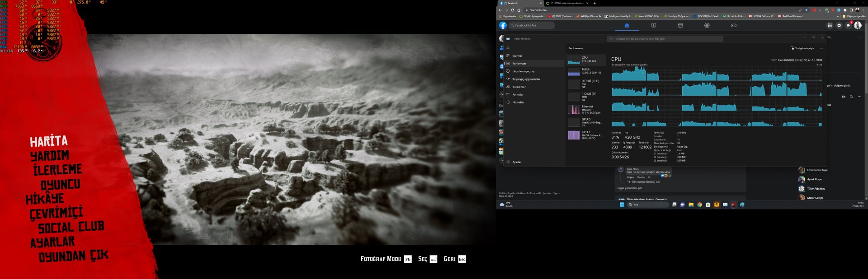Click Task Manager process search field
The image size is (868, 279).
[x=665, y=39]
